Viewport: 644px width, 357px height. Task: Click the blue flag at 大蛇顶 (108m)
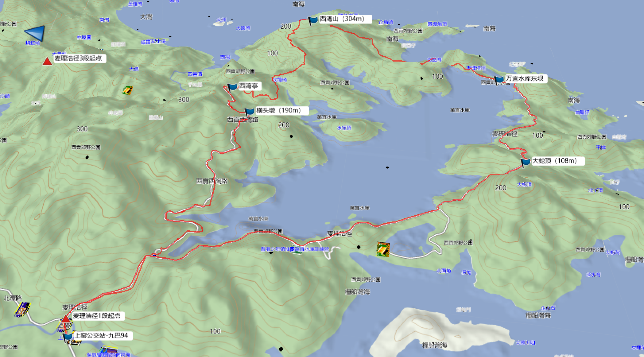click(525, 162)
